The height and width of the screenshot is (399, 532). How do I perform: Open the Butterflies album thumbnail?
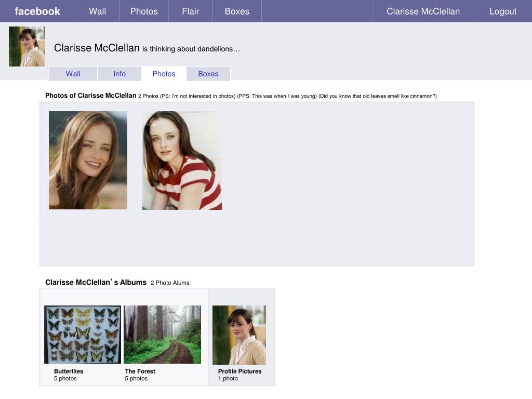[83, 335]
